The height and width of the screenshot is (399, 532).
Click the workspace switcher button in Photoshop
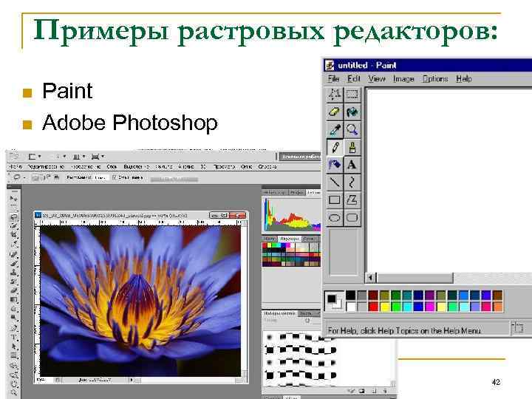300,157
